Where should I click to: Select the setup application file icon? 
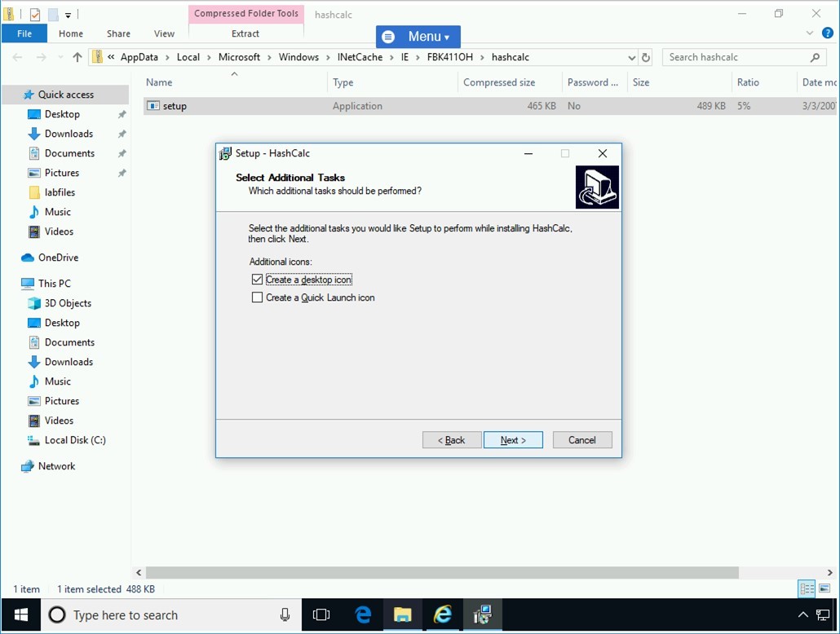tap(153, 106)
